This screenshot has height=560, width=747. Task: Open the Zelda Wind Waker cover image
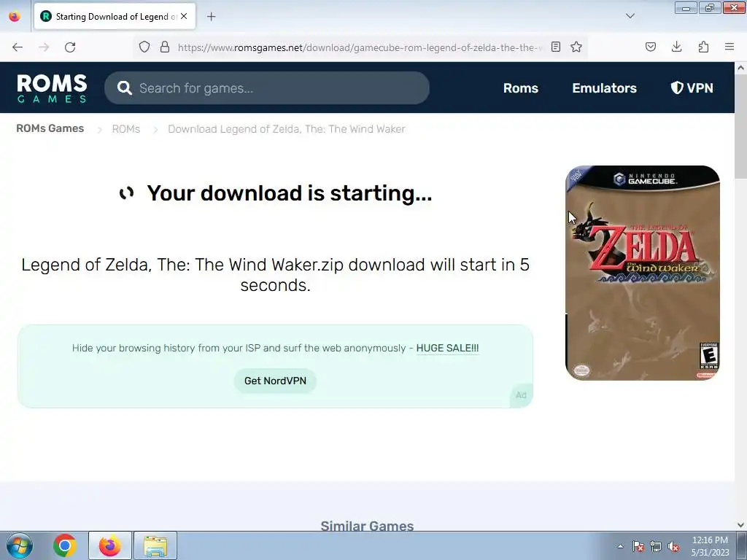[x=642, y=273]
